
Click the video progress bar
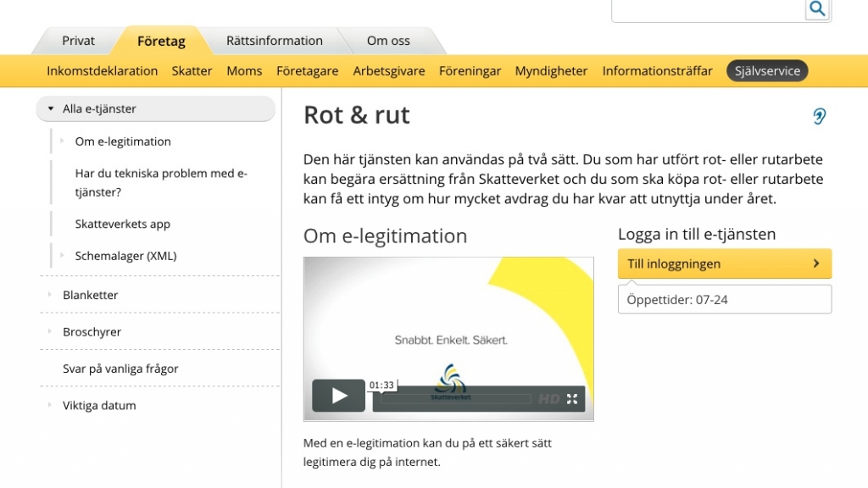(x=455, y=399)
